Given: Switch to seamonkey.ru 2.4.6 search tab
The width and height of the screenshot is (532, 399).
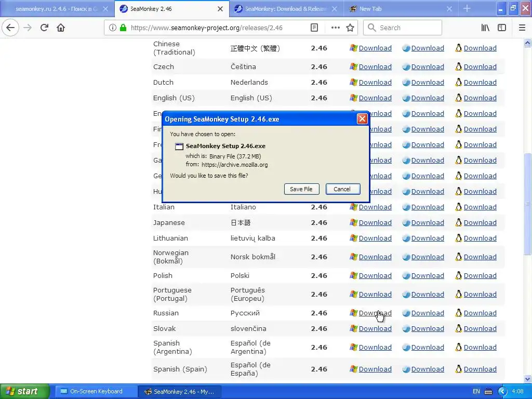Looking at the screenshot, I should click(x=57, y=9).
